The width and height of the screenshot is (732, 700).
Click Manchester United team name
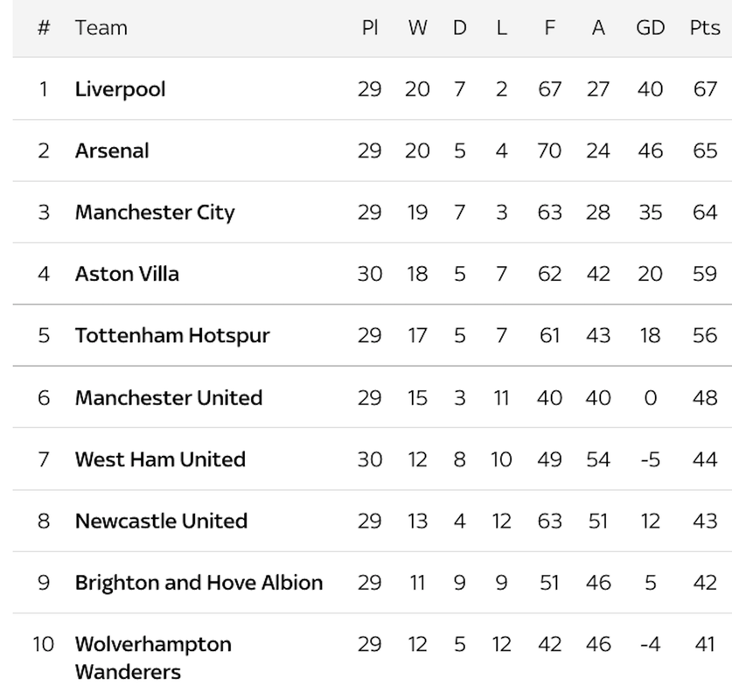(169, 398)
